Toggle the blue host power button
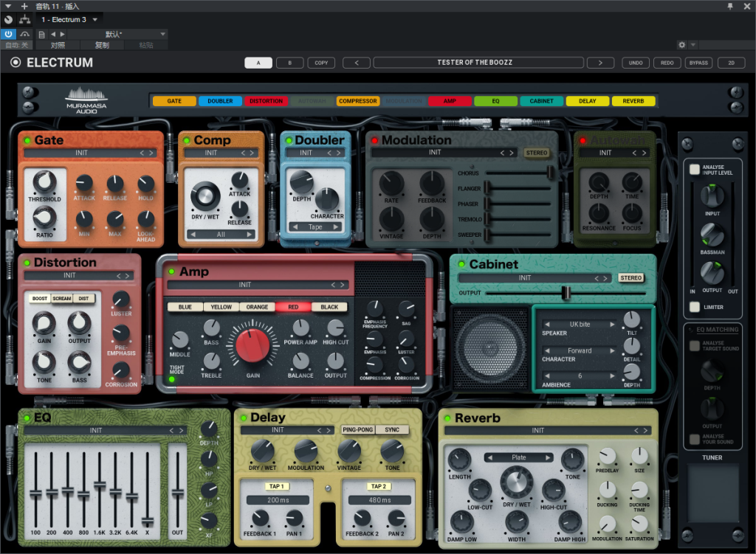This screenshot has height=554, width=756. point(8,34)
